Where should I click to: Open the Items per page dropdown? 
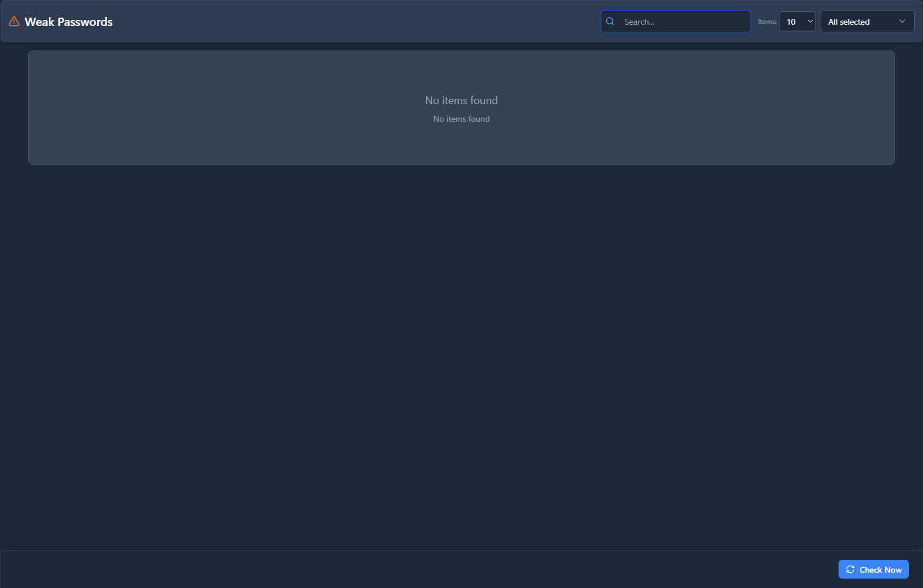coord(797,22)
